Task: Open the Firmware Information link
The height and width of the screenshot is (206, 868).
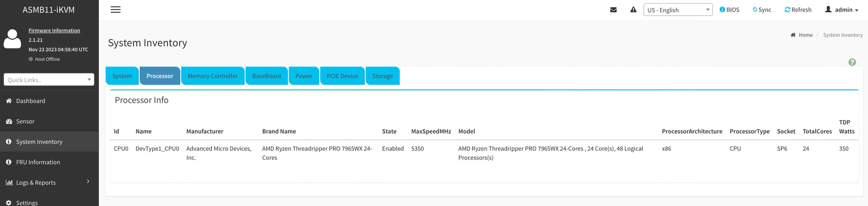Action: (54, 30)
